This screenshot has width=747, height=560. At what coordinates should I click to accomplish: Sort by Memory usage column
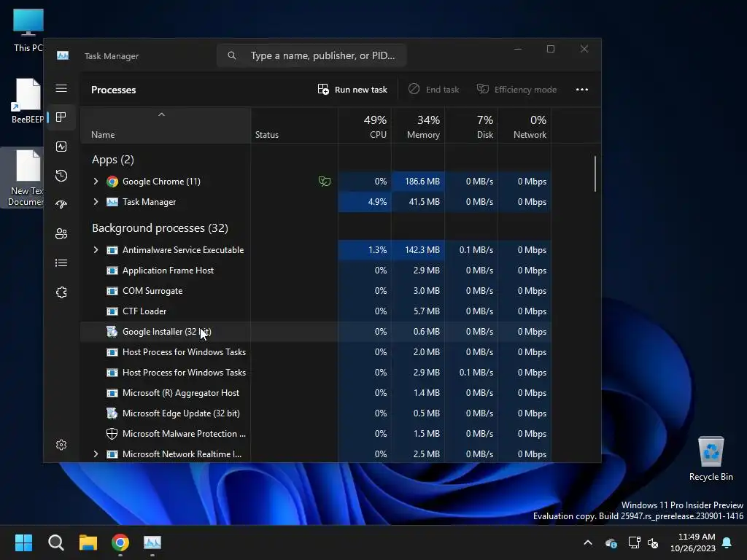(x=418, y=126)
